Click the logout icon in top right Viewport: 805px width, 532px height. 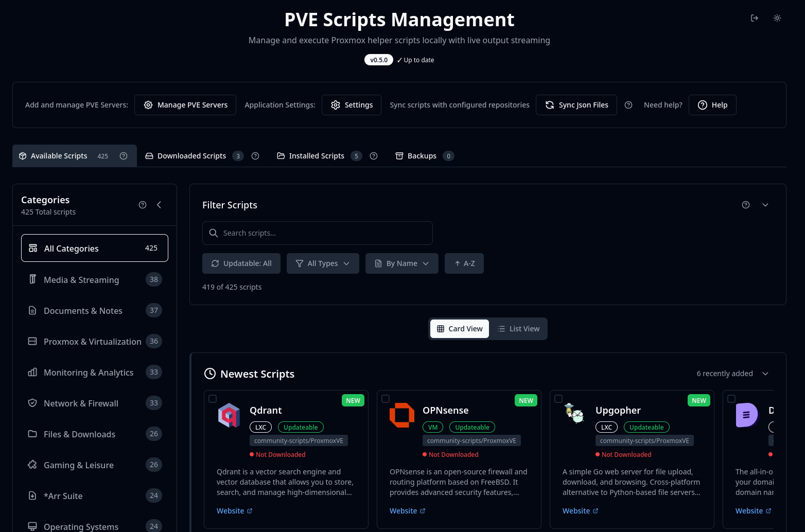755,18
